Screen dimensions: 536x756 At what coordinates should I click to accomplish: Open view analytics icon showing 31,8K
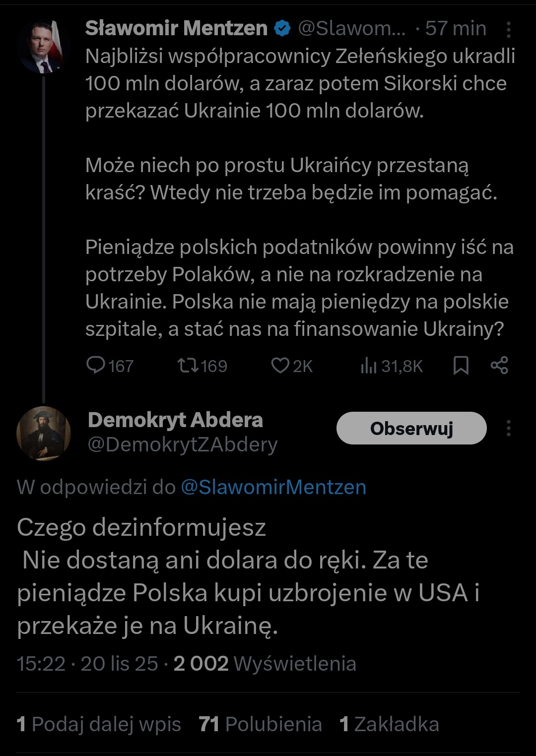(x=369, y=366)
